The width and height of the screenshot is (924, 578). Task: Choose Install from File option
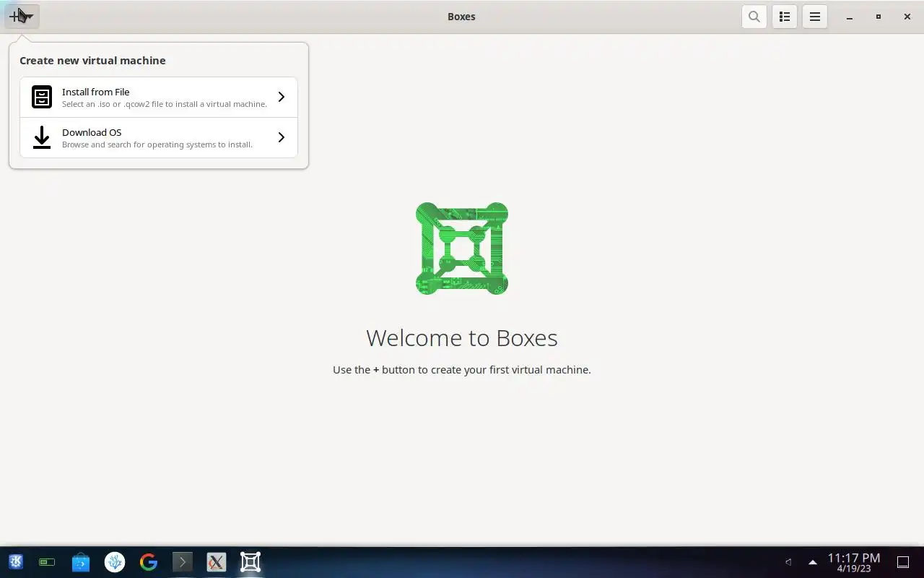[x=159, y=97]
